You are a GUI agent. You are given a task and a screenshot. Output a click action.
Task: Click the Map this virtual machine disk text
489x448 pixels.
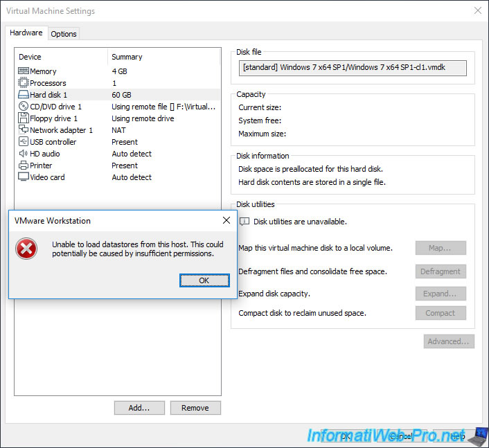point(315,248)
